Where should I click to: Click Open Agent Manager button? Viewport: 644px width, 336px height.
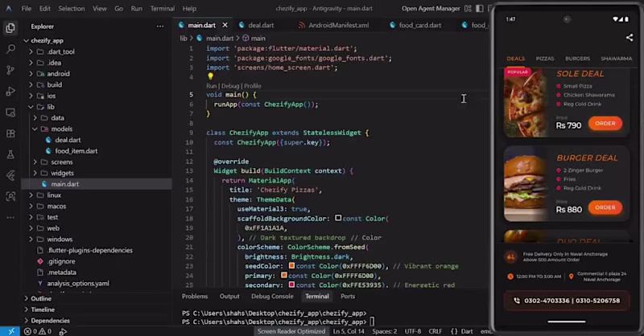click(x=431, y=8)
